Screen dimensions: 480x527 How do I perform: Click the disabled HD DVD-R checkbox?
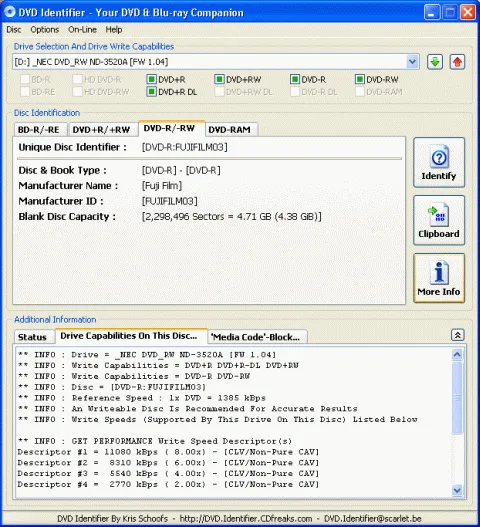tap(77, 79)
